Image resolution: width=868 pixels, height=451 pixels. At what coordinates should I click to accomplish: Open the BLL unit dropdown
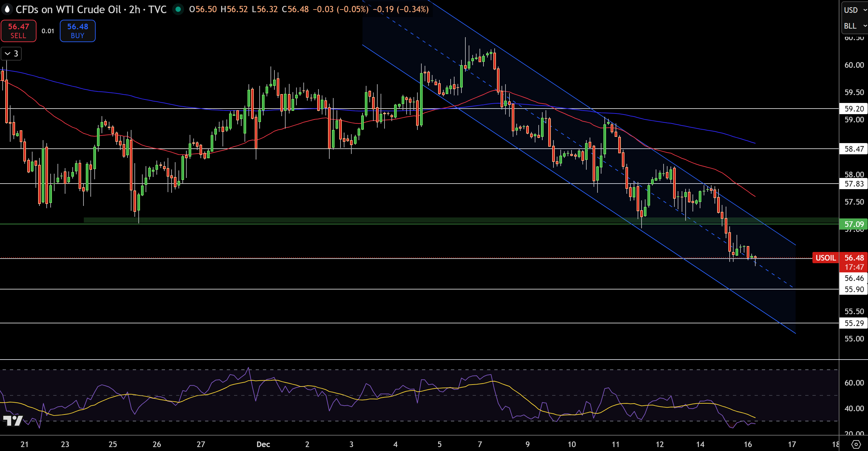[855, 26]
